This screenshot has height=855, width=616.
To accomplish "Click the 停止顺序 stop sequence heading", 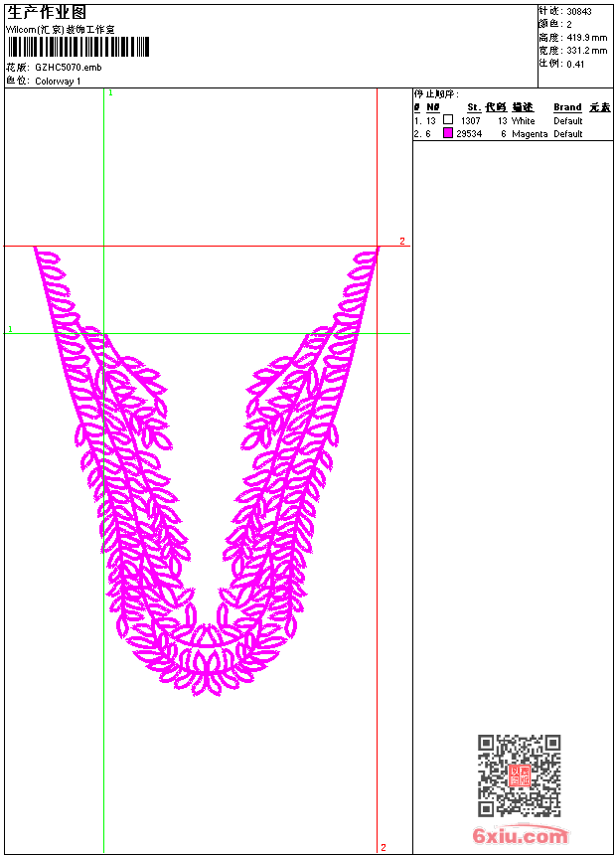I will [x=437, y=94].
